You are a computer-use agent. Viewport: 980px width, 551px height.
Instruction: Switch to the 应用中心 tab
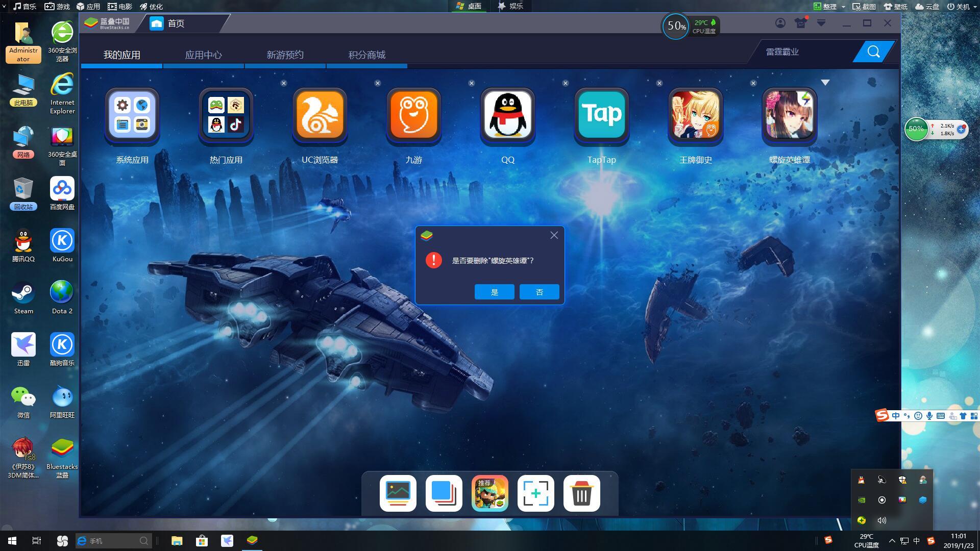pyautogui.click(x=203, y=55)
